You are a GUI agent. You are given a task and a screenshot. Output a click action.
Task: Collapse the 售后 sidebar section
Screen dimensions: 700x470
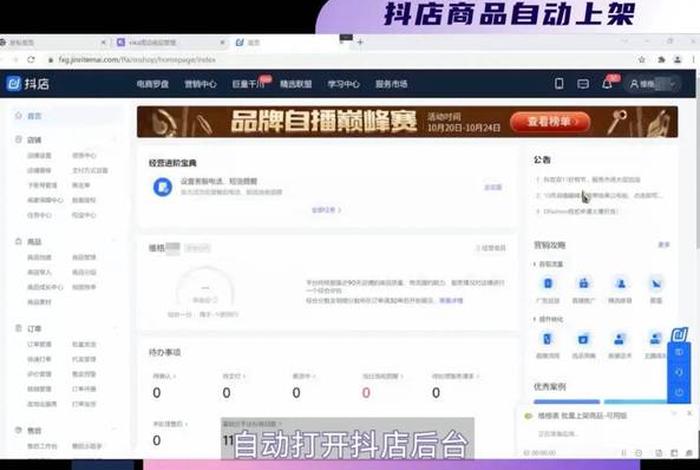[114, 430]
